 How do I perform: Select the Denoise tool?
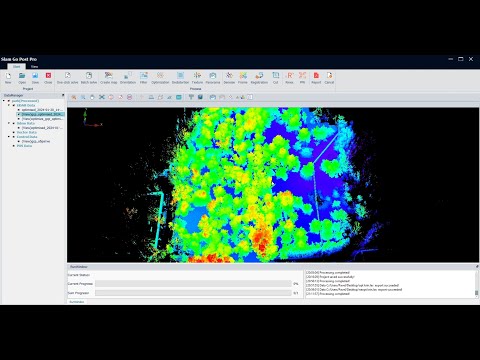pos(229,78)
